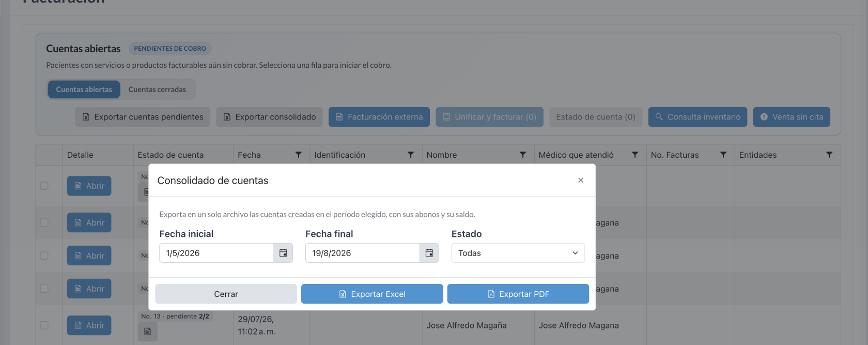Switch to Cuentas abiertas tab
This screenshot has width=868, height=345.
click(84, 89)
